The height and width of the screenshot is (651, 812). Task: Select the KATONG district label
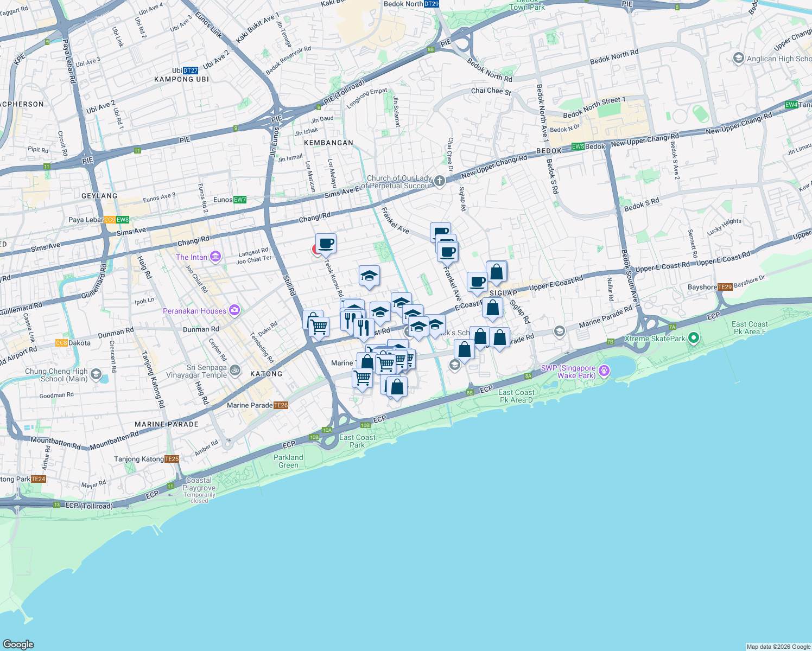point(266,374)
